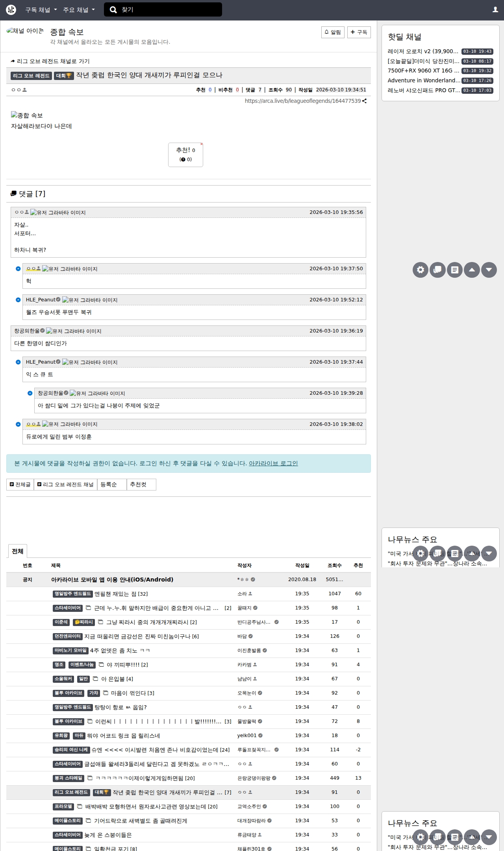
Task: Go to page bottom with floating down arrow near 헉 comment
Action: (489, 270)
